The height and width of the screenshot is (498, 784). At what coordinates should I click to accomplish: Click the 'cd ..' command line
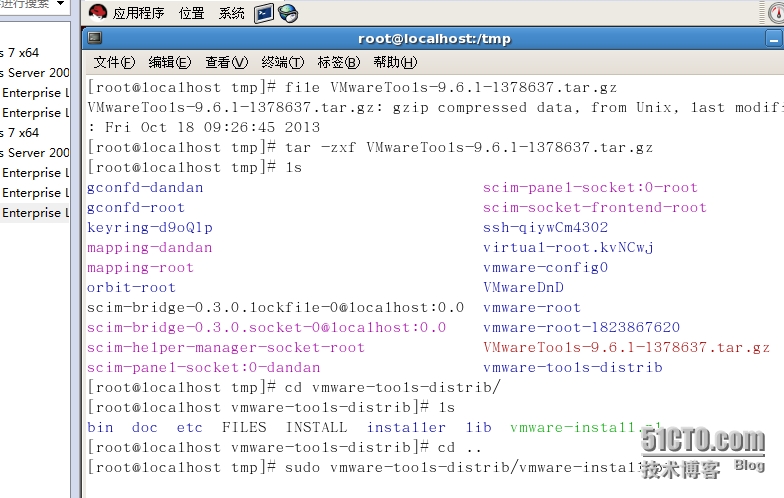(x=284, y=448)
